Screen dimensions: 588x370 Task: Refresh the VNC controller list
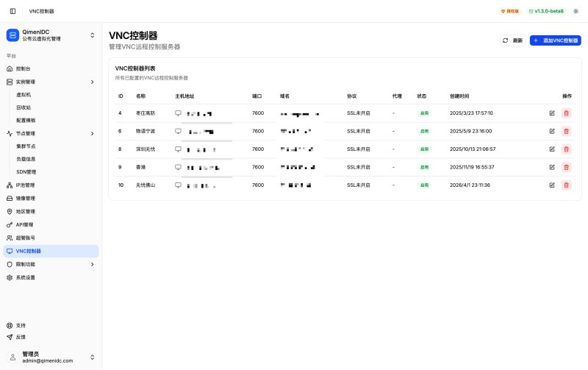point(512,40)
